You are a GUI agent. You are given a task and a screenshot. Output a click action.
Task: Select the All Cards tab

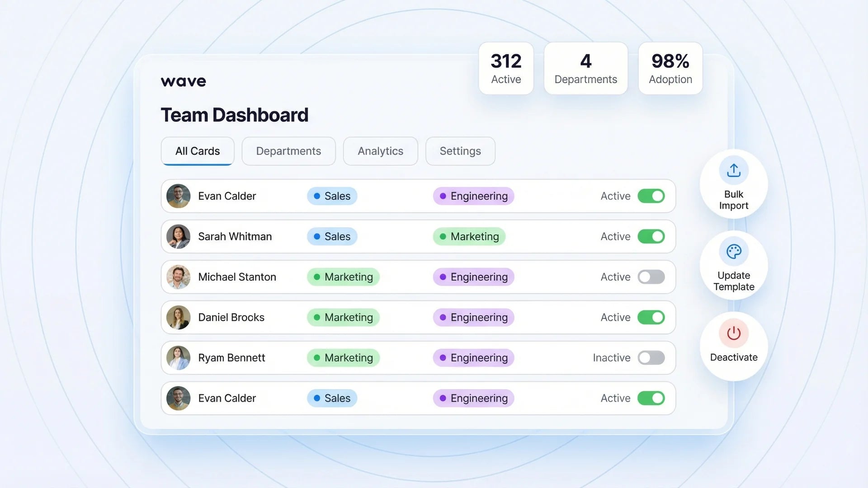click(197, 151)
